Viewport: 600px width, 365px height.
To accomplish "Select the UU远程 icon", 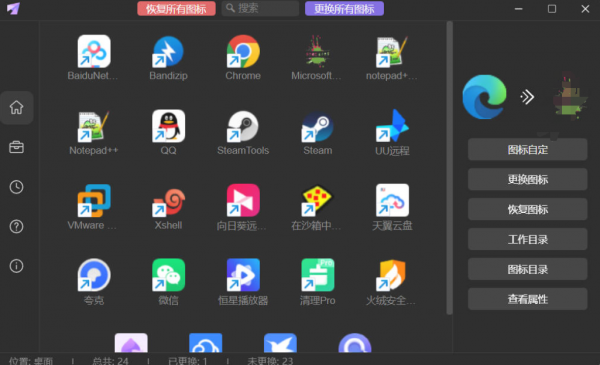I will point(392,126).
